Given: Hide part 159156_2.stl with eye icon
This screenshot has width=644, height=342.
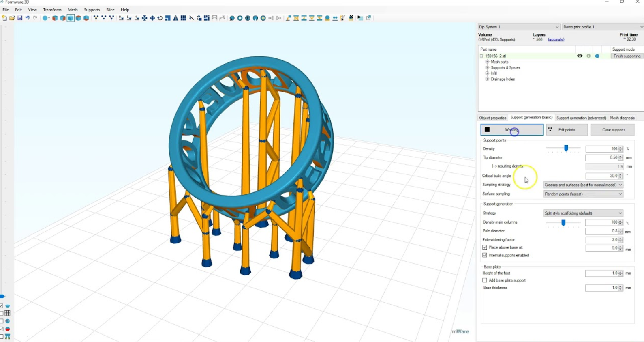Looking at the screenshot, I should coord(580,56).
